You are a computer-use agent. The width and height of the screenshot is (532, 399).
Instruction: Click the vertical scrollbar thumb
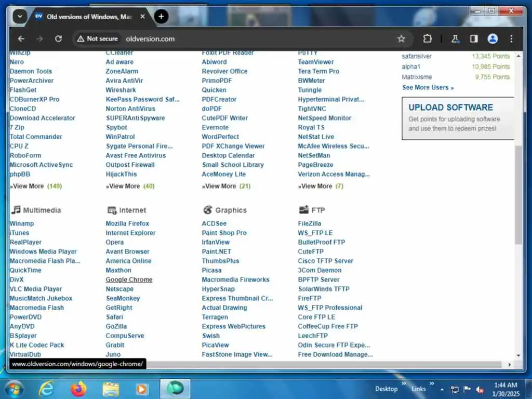point(518,194)
